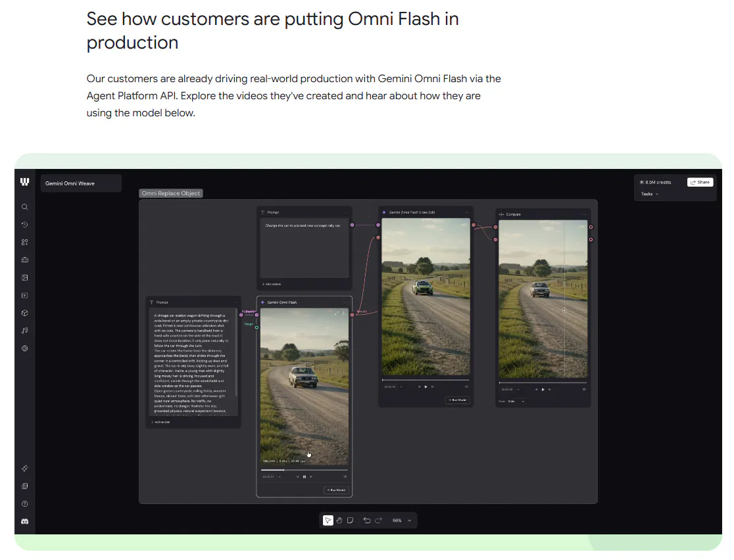Click the Video Edit node progress bar
The image size is (734, 560).
426,380
